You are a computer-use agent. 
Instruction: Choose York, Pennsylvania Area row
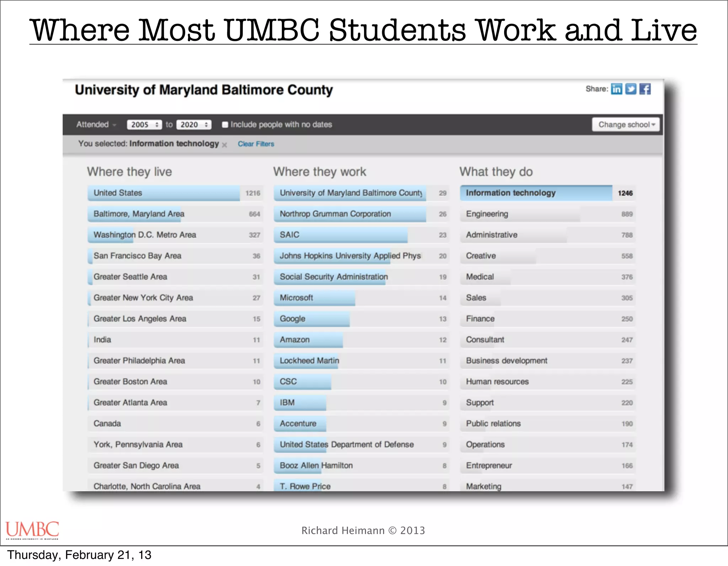(176, 444)
